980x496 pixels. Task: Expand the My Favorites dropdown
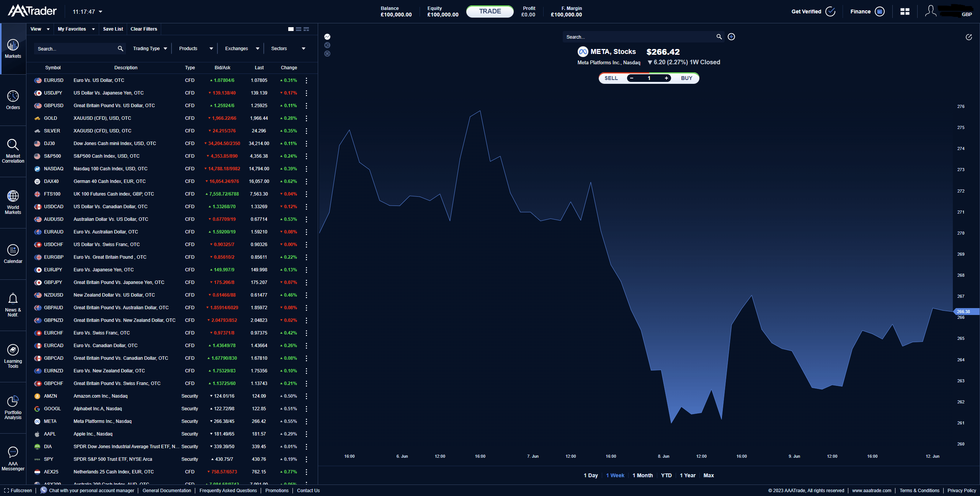tap(76, 29)
